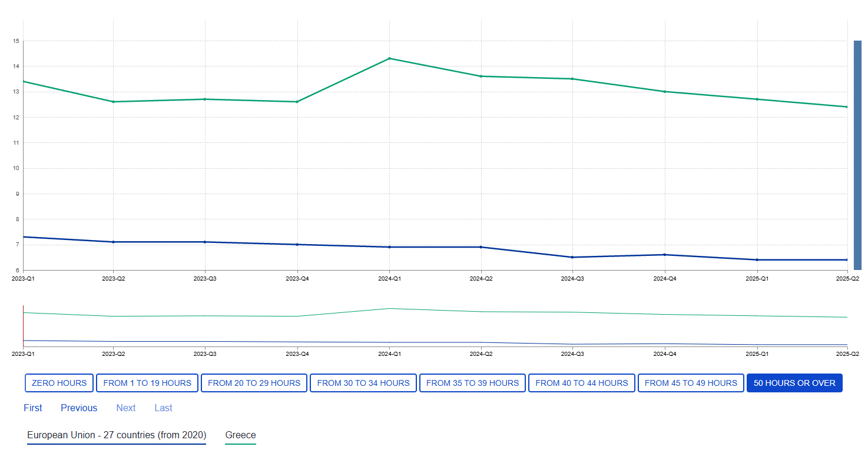Pick FROM 30 TO 34 HOURS category

(363, 383)
